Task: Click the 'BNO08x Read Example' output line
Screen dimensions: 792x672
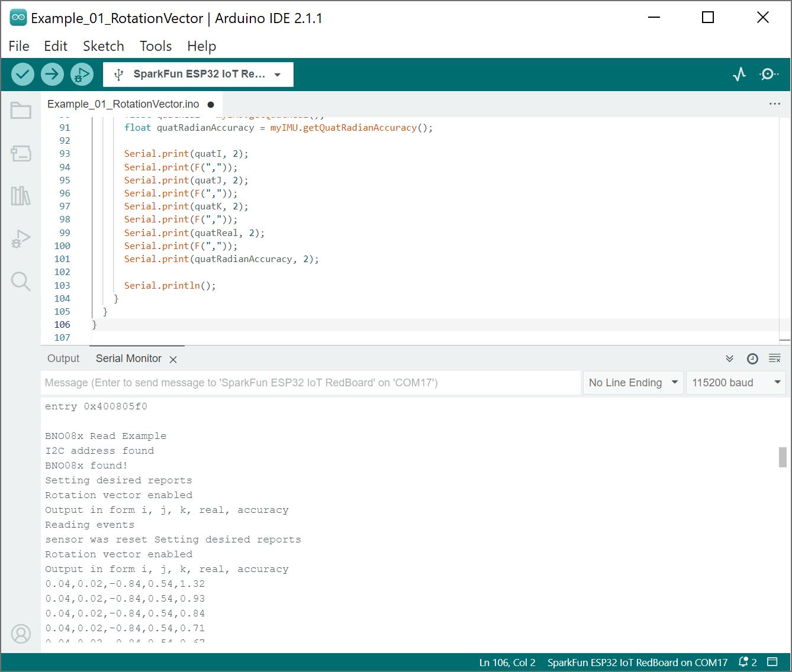Action: [x=105, y=436]
